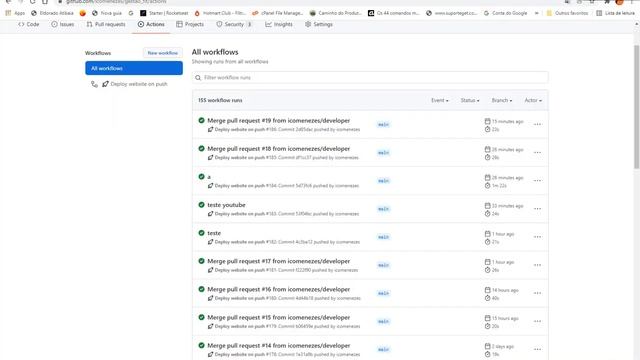This screenshot has width=640, height=360.
Task: Open run Merge pull request #15
Action: 278,318
